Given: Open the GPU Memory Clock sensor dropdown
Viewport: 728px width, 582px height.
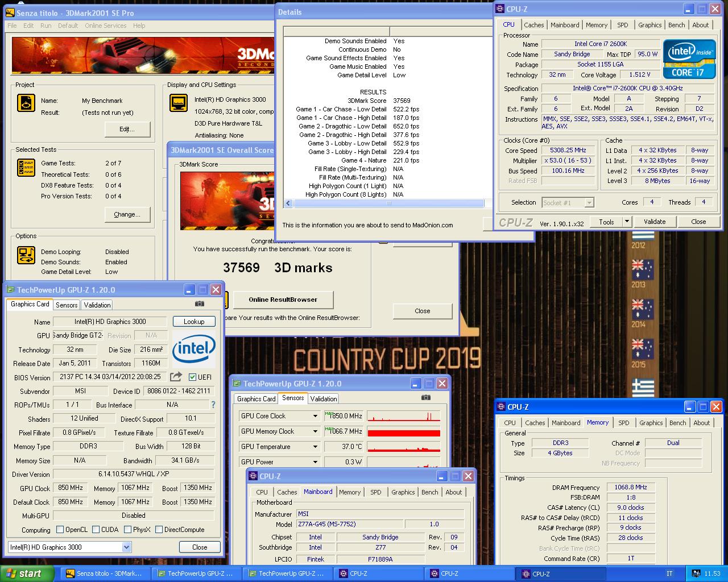Looking at the screenshot, I should (315, 431).
